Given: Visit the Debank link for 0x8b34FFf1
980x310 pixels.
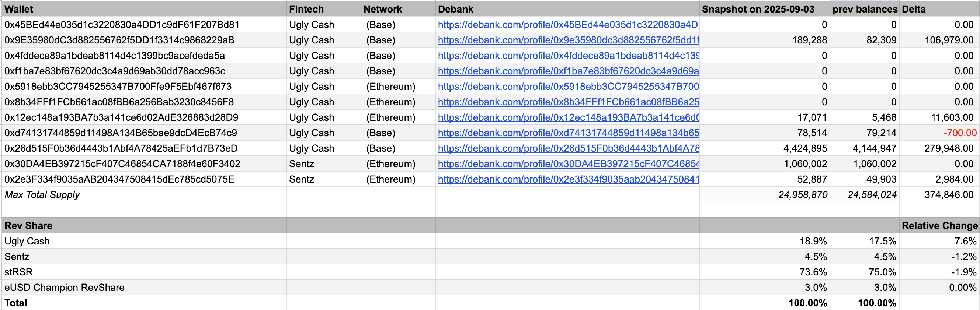Looking at the screenshot, I should click(x=567, y=102).
